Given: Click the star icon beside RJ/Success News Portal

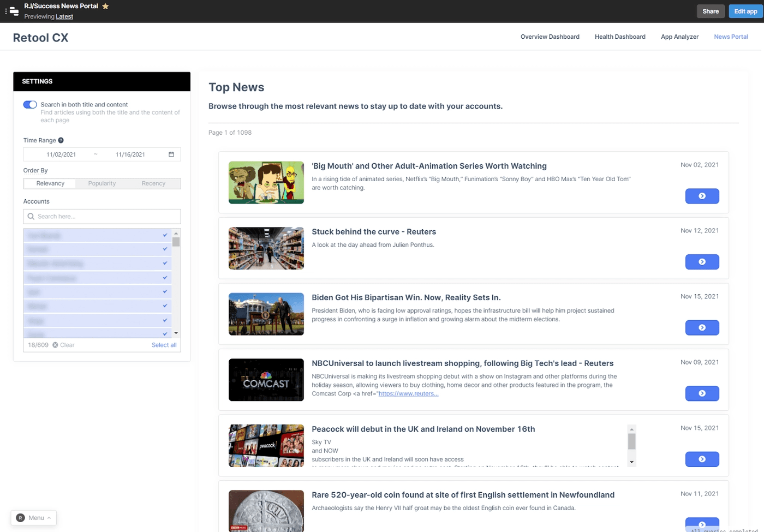Looking at the screenshot, I should point(105,7).
